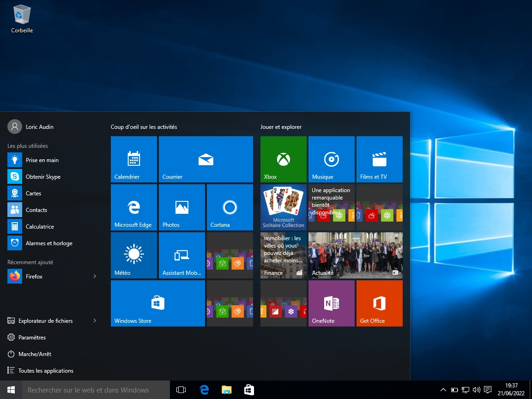Click the 'Une application remarquable' tile
This screenshot has height=399, width=532.
coord(332,207)
